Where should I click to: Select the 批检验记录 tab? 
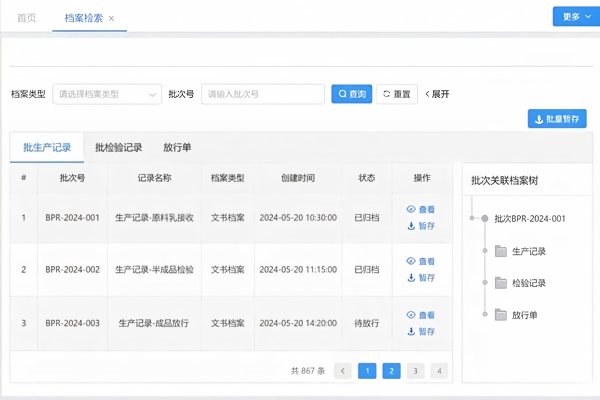pos(119,147)
